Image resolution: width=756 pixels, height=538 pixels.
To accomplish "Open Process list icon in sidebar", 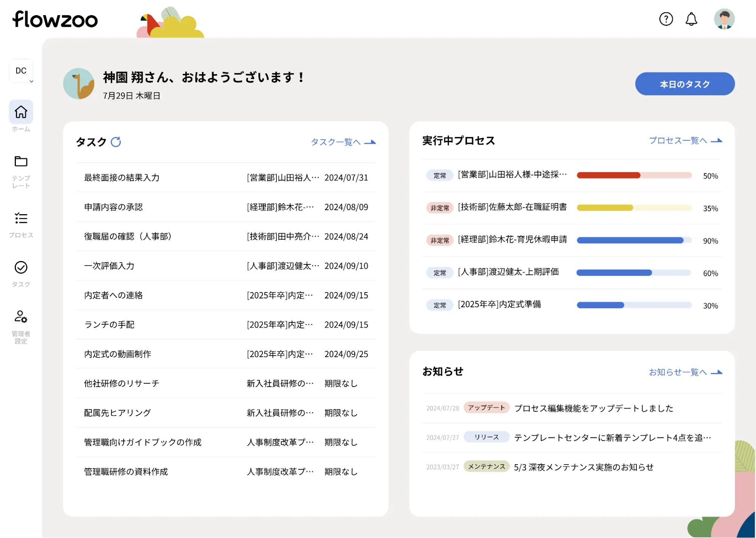I will [x=21, y=218].
